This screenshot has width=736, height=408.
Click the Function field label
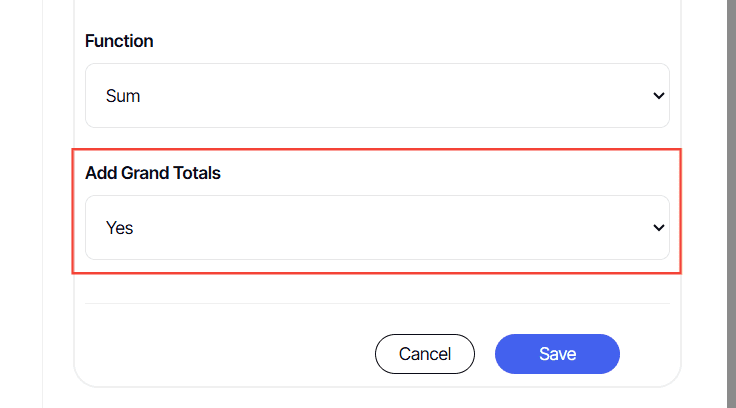(119, 41)
